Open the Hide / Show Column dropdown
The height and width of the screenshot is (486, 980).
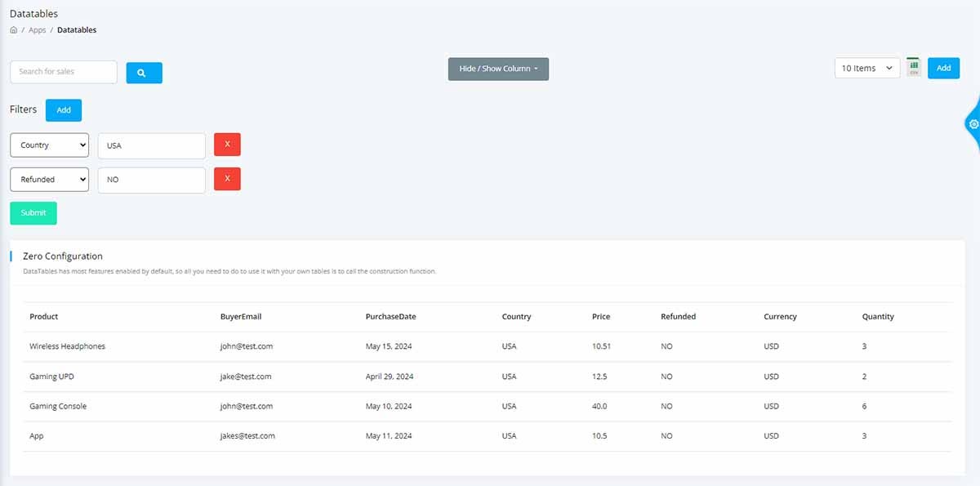click(497, 69)
